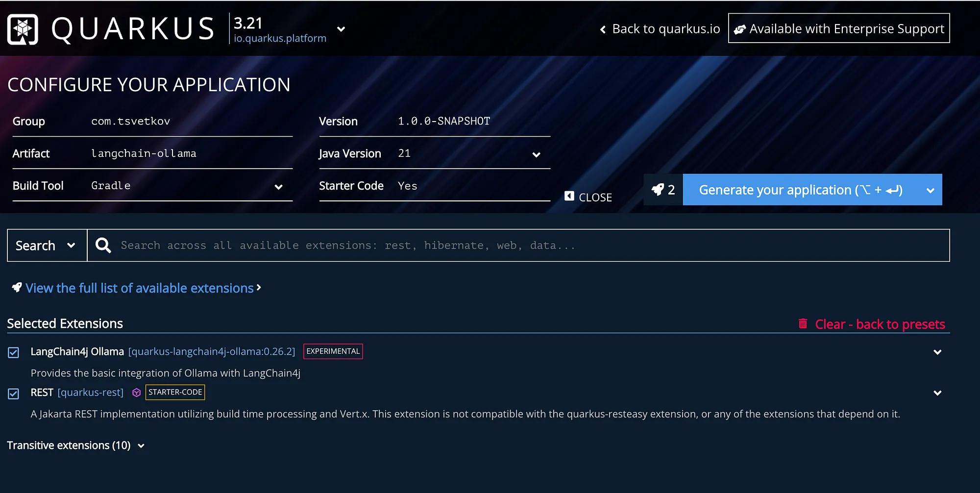This screenshot has width=980, height=493.
Task: Click the back arrow beside quarkus.io
Action: point(603,29)
